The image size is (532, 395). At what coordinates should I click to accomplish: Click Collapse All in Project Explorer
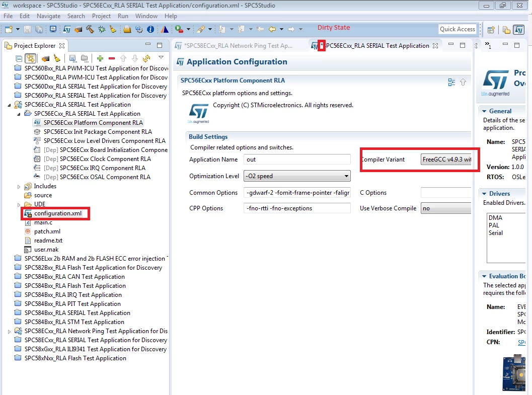coord(19,58)
